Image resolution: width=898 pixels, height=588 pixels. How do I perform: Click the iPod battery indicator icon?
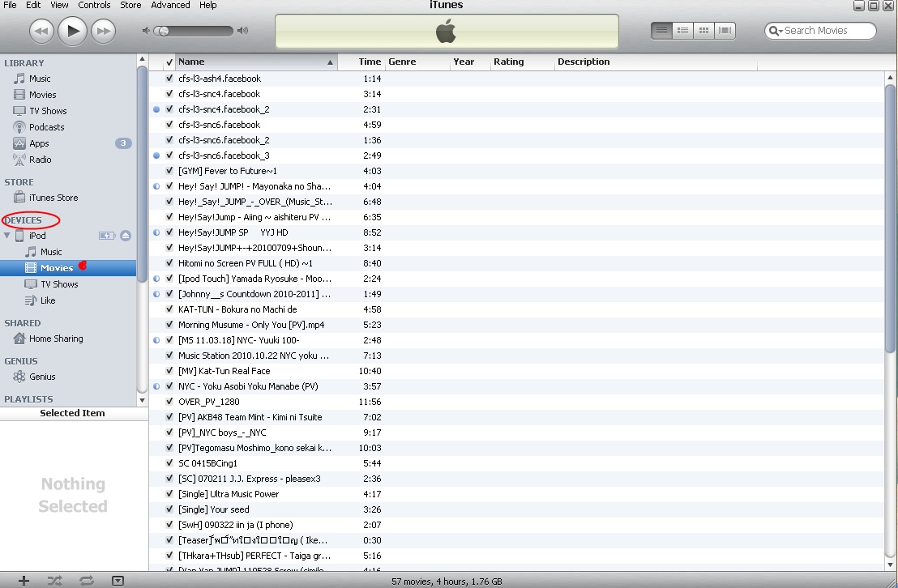(106, 236)
